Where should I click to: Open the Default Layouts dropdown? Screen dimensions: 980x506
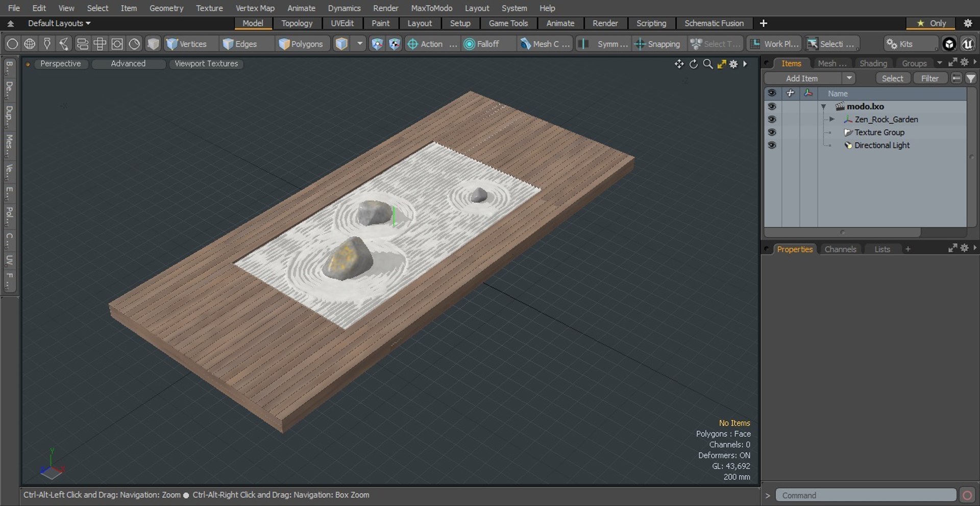(59, 23)
